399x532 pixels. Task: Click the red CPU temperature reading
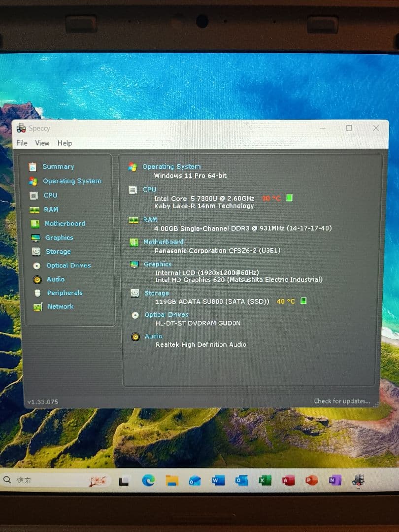271,198
